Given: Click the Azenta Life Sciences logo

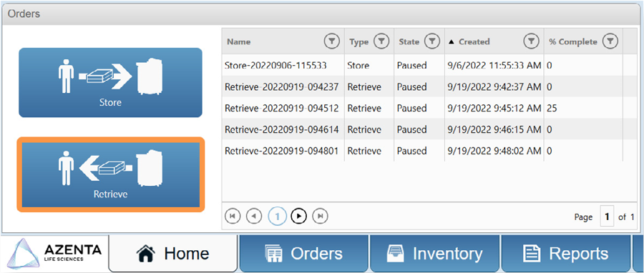Looking at the screenshot, I should click(x=54, y=253).
